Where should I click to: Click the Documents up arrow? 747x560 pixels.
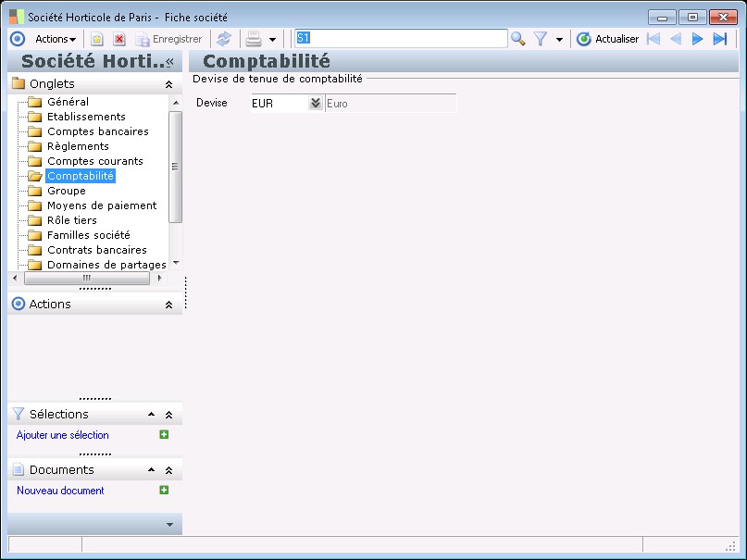pyautogui.click(x=151, y=470)
